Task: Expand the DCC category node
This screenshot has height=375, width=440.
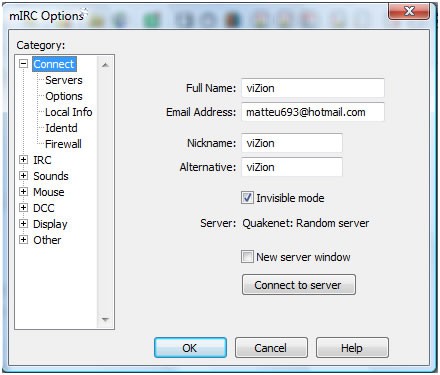Action: (x=23, y=208)
